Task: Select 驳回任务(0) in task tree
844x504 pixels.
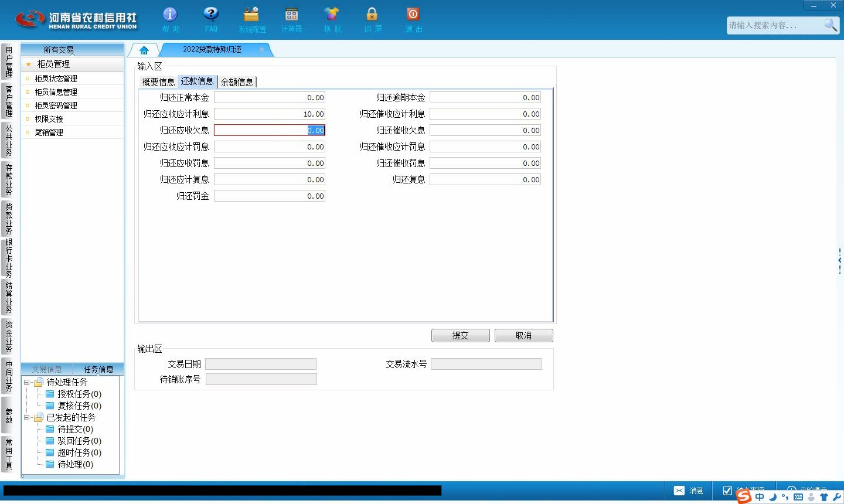Action: click(79, 441)
